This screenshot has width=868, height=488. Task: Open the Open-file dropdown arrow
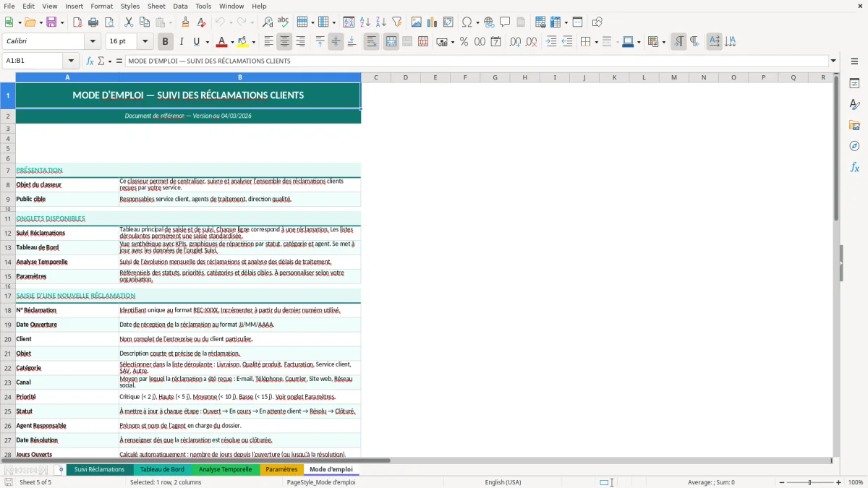click(x=40, y=22)
